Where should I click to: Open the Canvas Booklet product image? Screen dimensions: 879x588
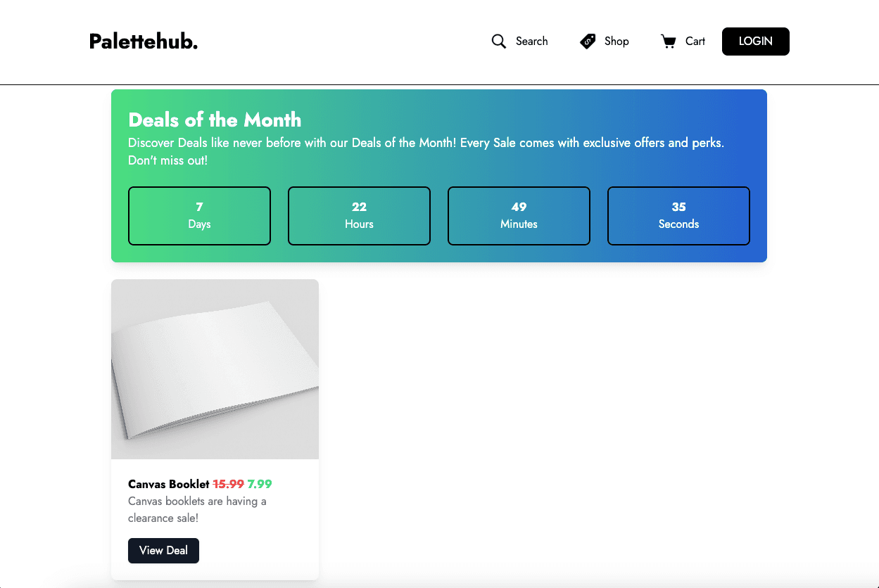[215, 369]
